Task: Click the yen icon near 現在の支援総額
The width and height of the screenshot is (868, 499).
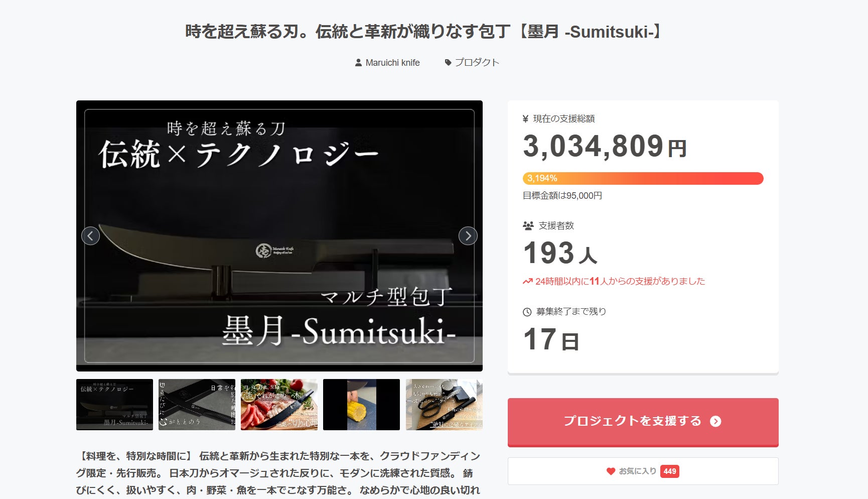Action: pyautogui.click(x=525, y=119)
